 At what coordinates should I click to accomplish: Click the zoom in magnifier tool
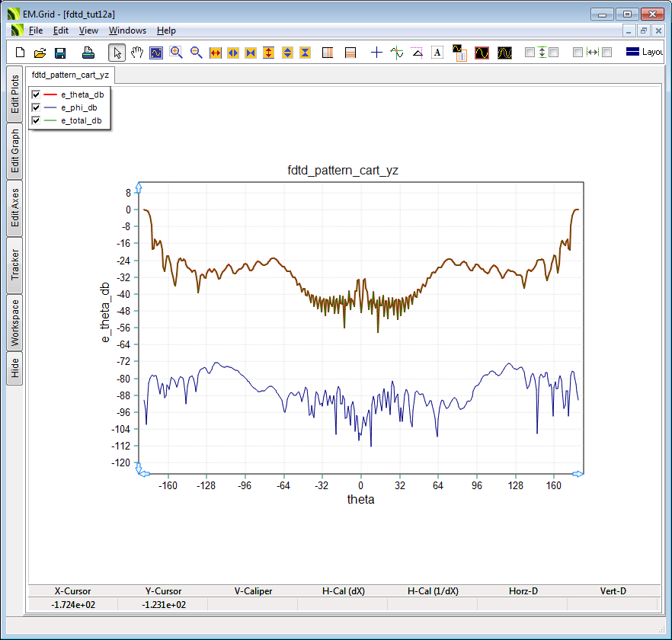pyautogui.click(x=176, y=53)
